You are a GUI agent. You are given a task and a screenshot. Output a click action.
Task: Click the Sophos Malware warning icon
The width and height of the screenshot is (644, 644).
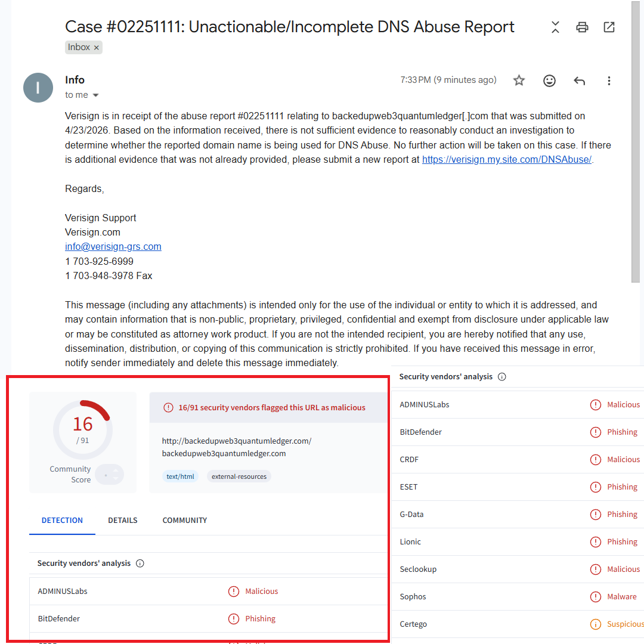pyautogui.click(x=596, y=597)
